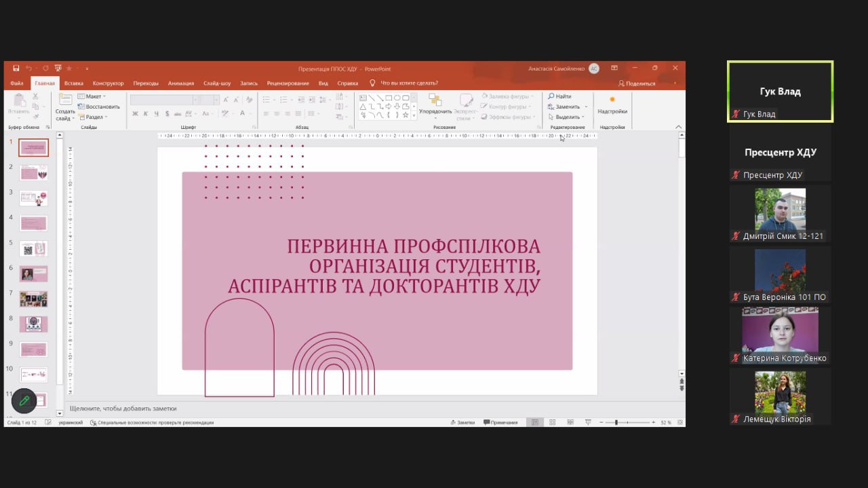Click the Redo icon in the quick access toolbar
Screen dimensions: 868x488
[x=45, y=69]
